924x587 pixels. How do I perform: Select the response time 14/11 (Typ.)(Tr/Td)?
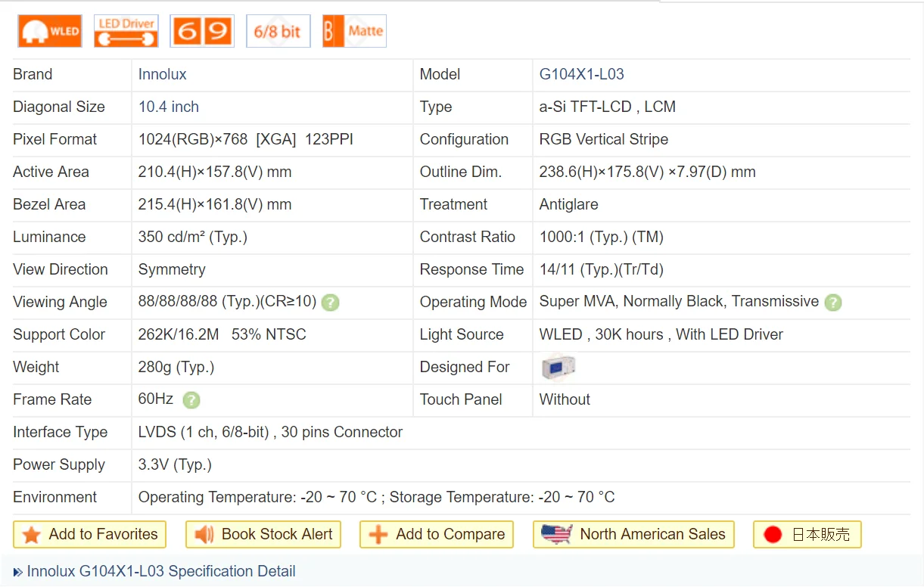[x=602, y=269]
